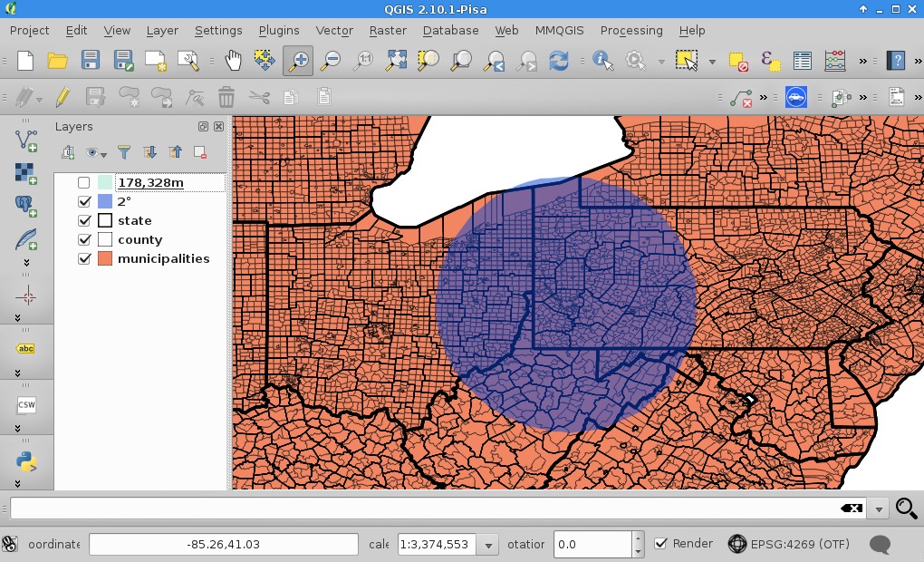Screen dimensions: 924x562
Task: Hide the municipalities layer
Action: 84,258
